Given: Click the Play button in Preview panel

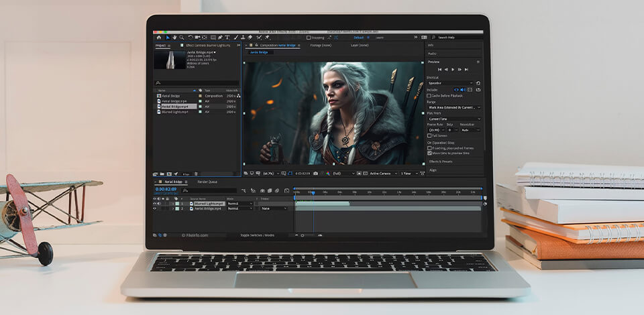Looking at the screenshot, I should (x=453, y=69).
